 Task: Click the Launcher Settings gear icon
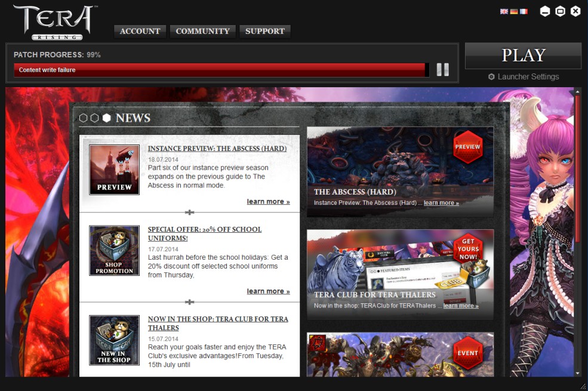tap(491, 77)
